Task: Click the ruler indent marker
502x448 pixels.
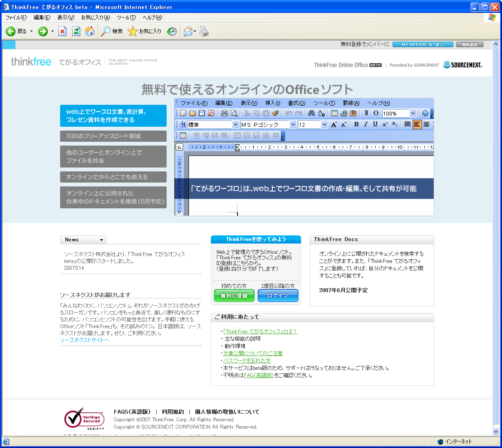Action: (237, 148)
